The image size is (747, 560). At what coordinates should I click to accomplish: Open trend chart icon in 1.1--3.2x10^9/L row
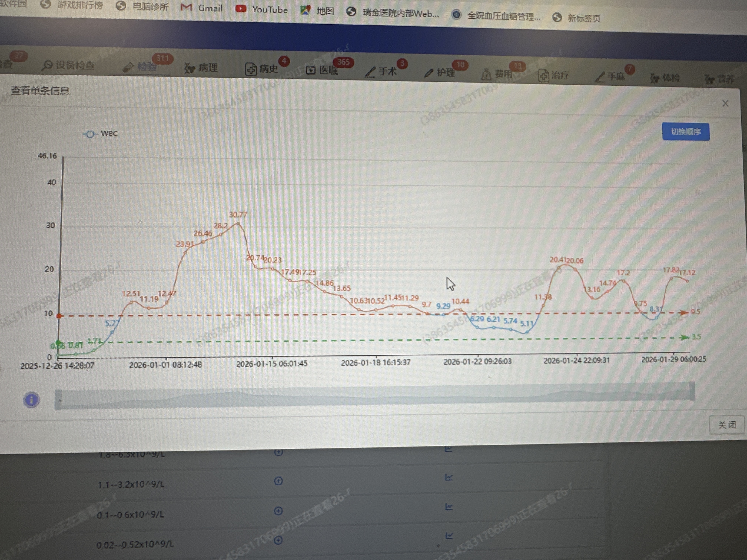pos(449,477)
